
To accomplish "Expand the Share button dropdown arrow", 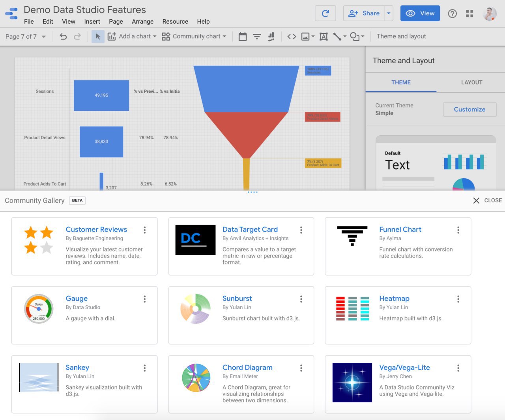I will tap(389, 13).
